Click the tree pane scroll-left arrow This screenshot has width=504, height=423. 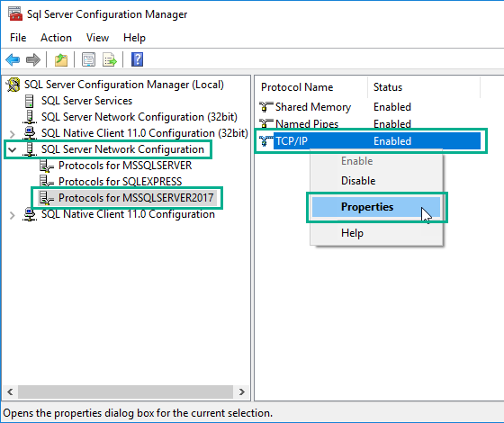tap(10, 391)
